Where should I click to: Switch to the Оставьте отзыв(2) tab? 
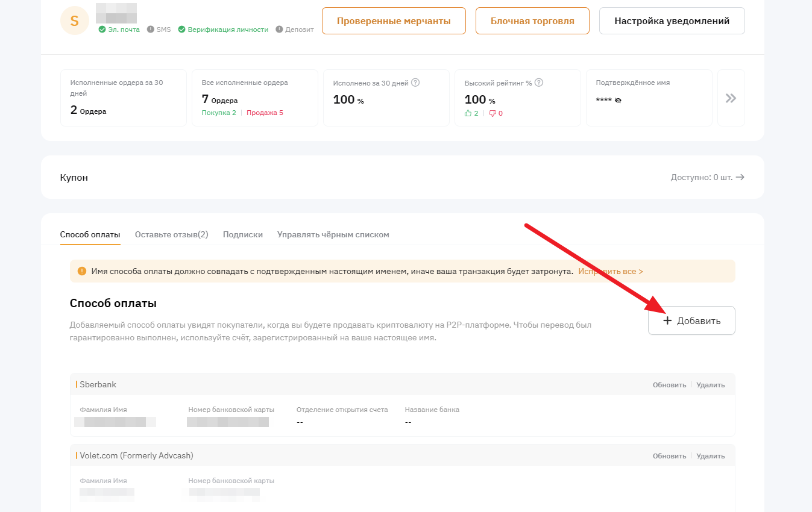[172, 234]
